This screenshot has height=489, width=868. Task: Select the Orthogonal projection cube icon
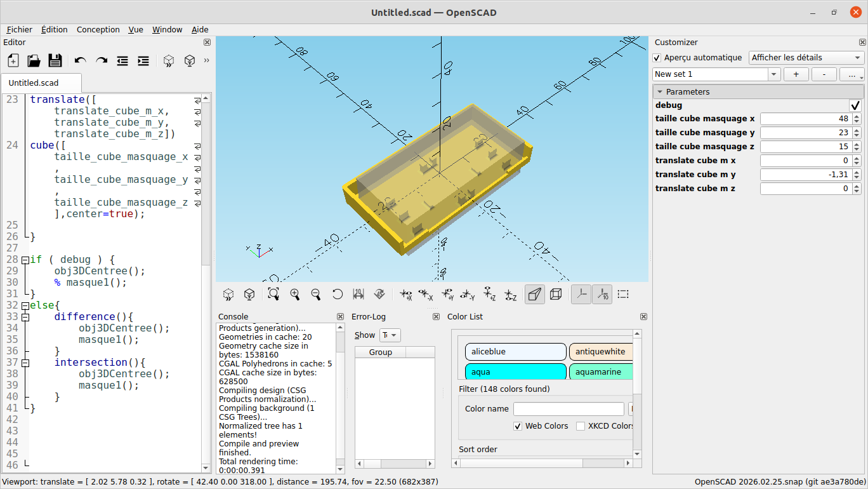pos(556,294)
